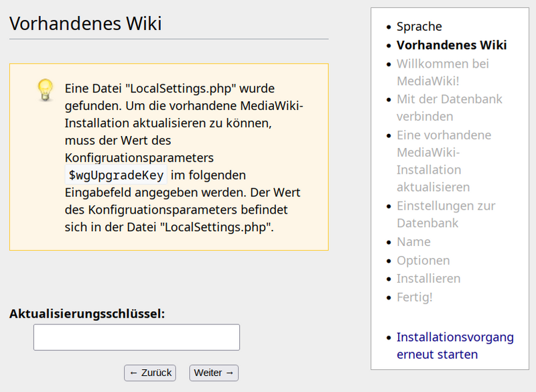
Task: Go back with the Zurück button
Action: [150, 373]
